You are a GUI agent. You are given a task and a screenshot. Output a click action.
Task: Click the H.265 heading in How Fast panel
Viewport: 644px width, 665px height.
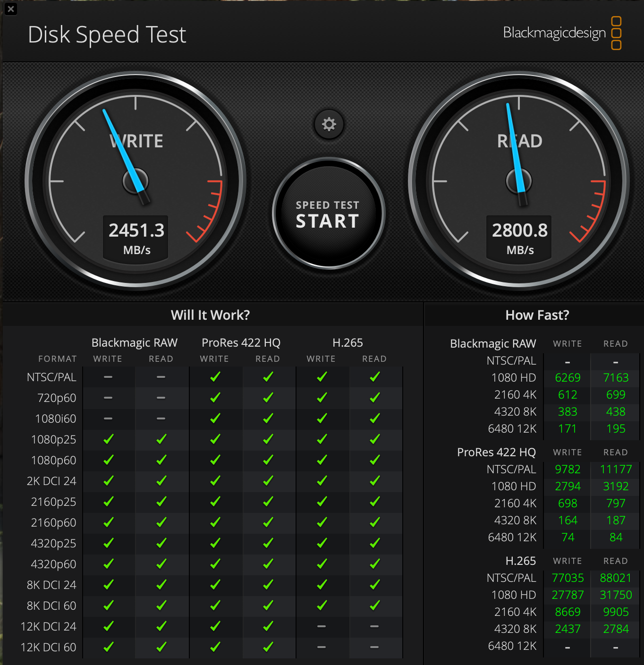coord(520,561)
